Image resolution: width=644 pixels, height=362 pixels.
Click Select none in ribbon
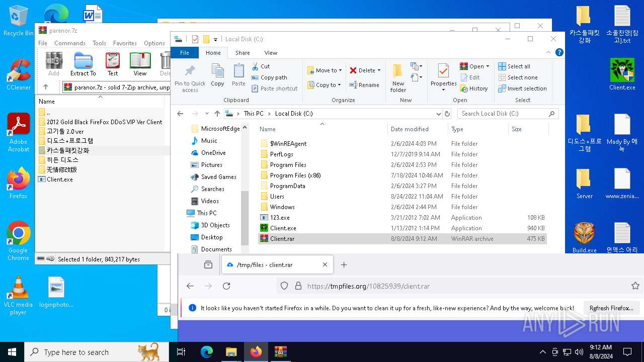(x=518, y=77)
